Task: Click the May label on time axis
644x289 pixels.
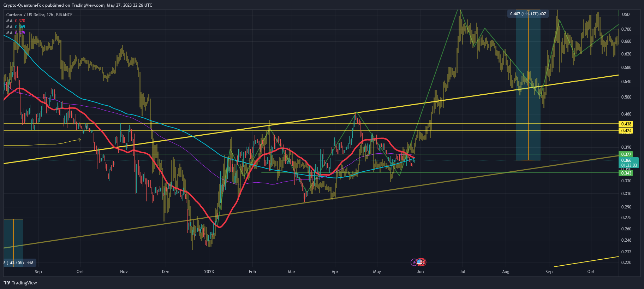Action: point(377,272)
